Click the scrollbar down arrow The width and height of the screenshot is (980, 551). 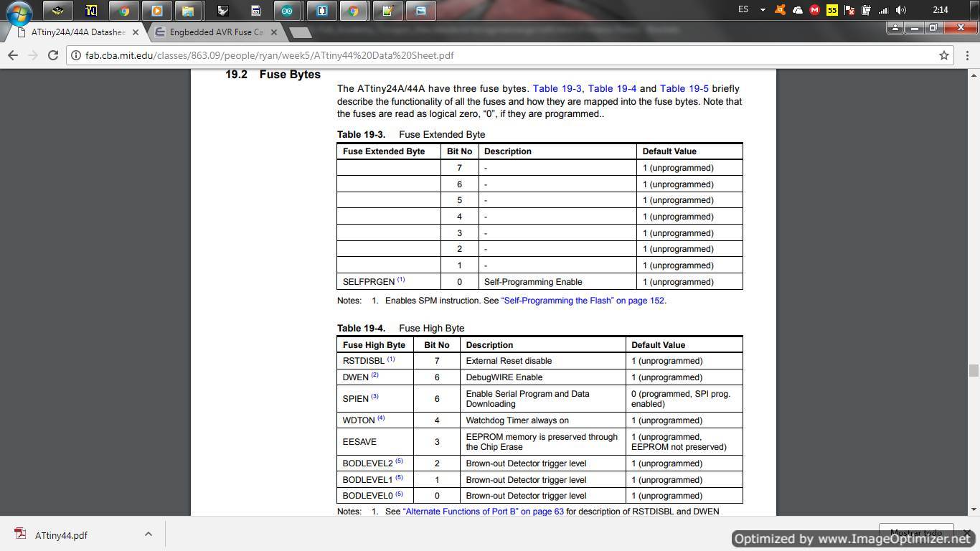pos(974,509)
